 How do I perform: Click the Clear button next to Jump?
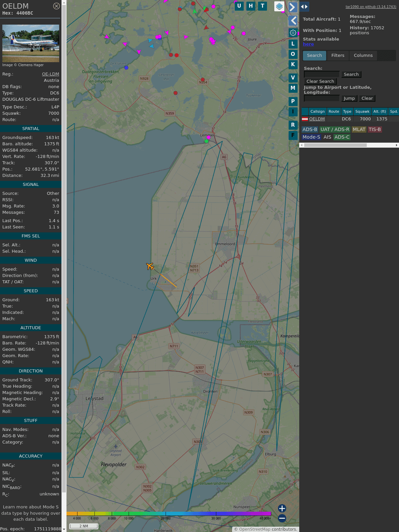367,98
